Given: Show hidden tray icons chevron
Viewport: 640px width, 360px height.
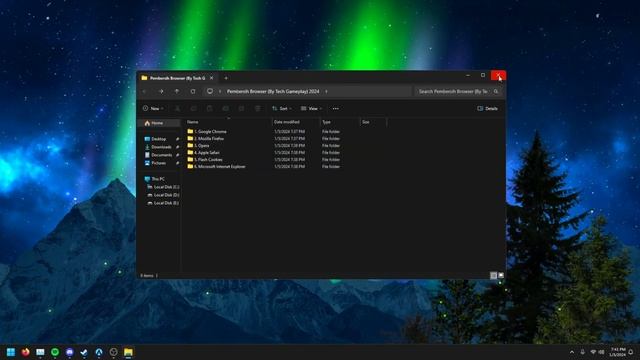Looking at the screenshot, I should click(572, 352).
